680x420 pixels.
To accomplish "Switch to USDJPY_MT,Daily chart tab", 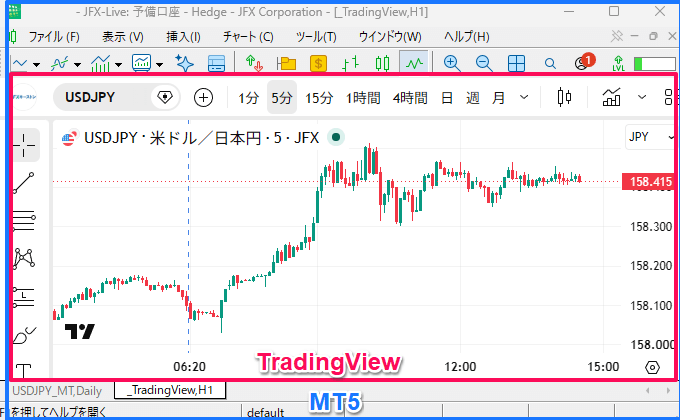I will pyautogui.click(x=57, y=391).
